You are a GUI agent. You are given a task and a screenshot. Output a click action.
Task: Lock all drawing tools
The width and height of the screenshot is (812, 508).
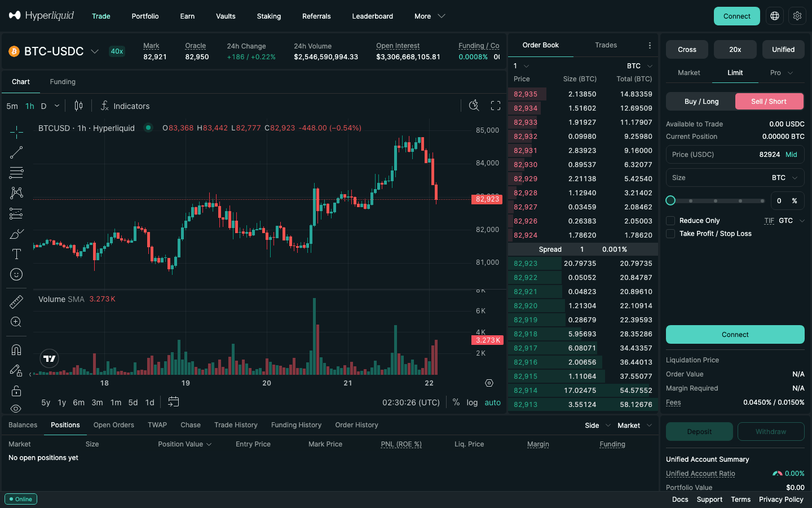pos(16,391)
